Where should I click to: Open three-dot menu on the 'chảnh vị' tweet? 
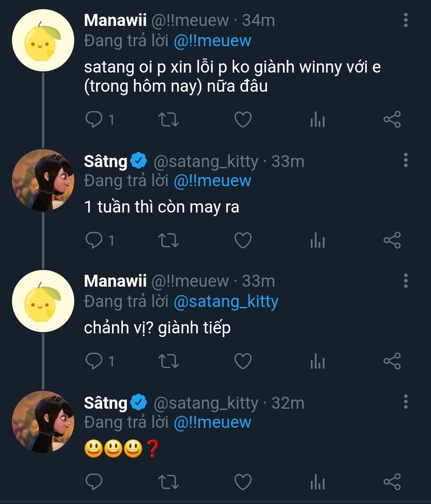[405, 281]
